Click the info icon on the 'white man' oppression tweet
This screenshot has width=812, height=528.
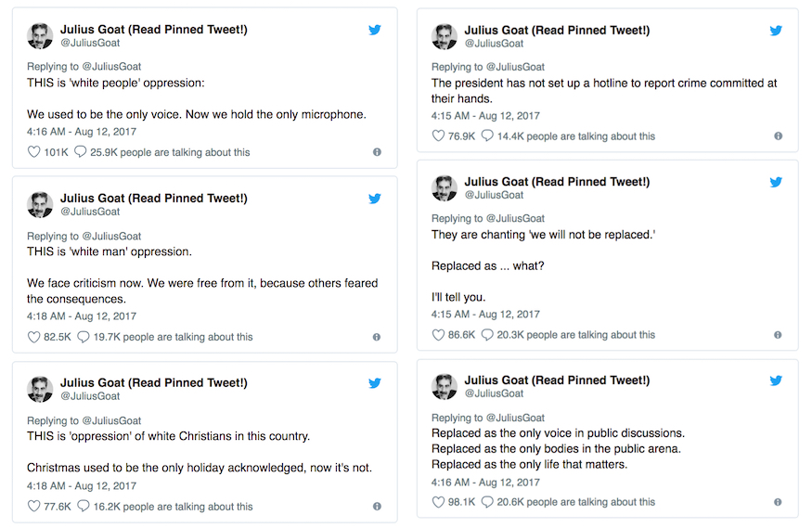(377, 337)
